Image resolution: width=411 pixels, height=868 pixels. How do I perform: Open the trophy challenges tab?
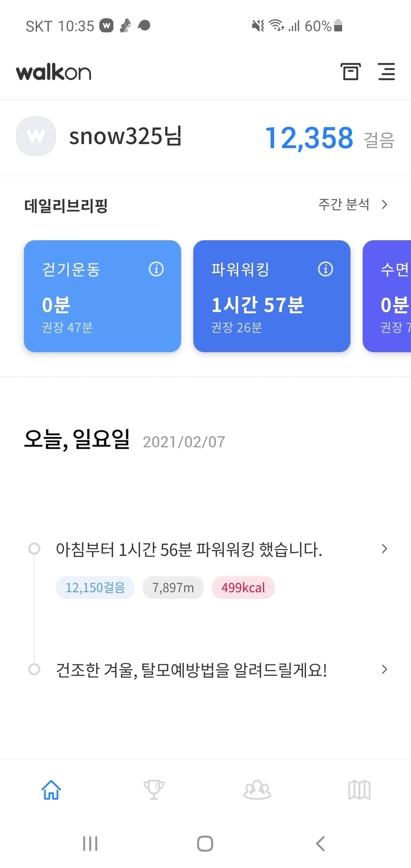tap(154, 789)
